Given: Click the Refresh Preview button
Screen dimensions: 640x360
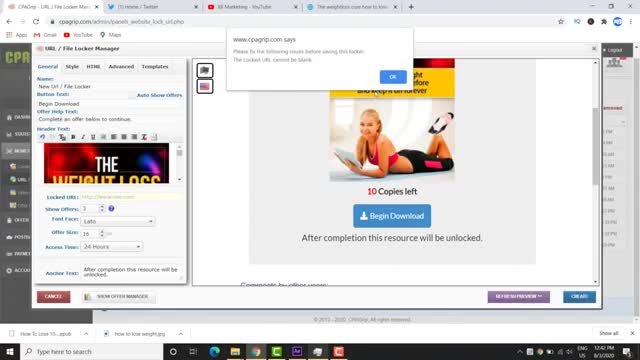Looking at the screenshot, I should point(518,297).
